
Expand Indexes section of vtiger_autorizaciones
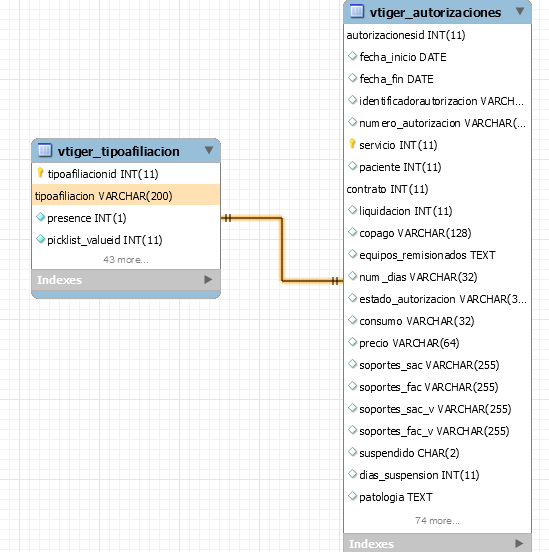click(519, 543)
